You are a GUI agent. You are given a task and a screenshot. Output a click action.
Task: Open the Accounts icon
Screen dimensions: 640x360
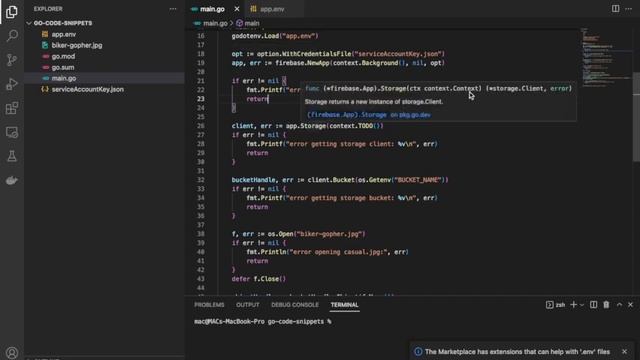pyautogui.click(x=12, y=353)
